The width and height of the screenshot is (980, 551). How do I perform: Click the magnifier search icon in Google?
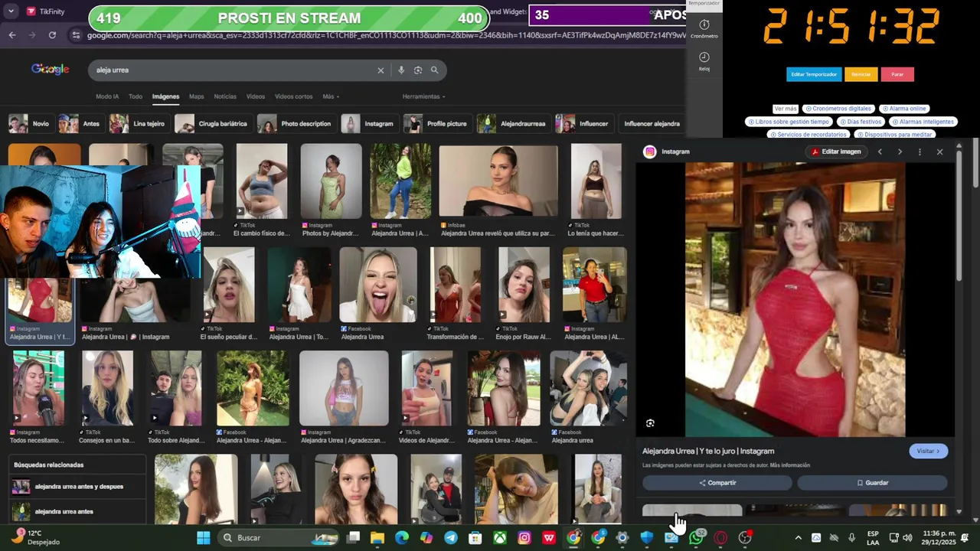pos(434,70)
